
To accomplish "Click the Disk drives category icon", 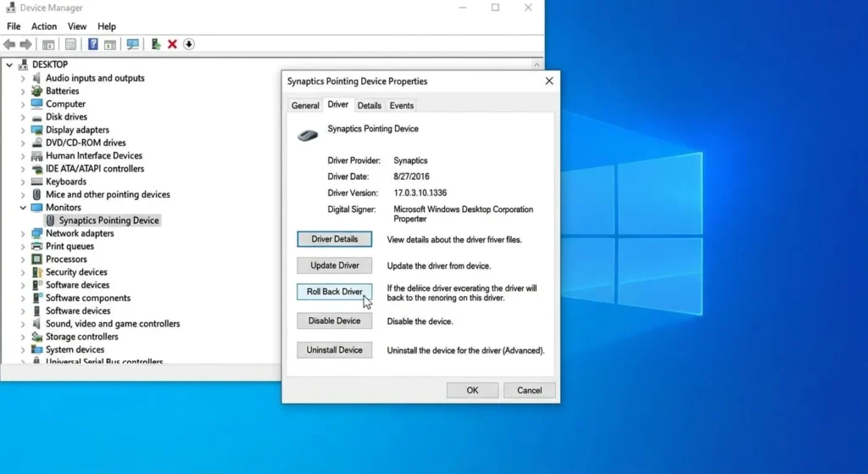I will coord(36,117).
